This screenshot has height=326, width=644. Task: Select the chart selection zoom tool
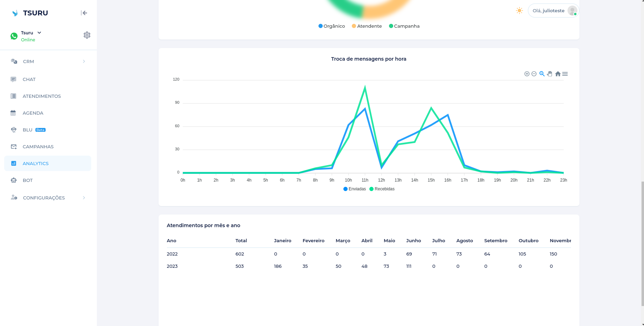click(542, 74)
